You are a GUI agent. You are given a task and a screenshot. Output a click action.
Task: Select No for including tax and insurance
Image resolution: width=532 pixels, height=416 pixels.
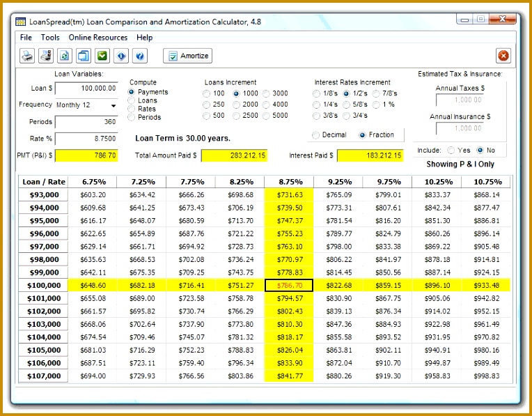pyautogui.click(x=480, y=150)
